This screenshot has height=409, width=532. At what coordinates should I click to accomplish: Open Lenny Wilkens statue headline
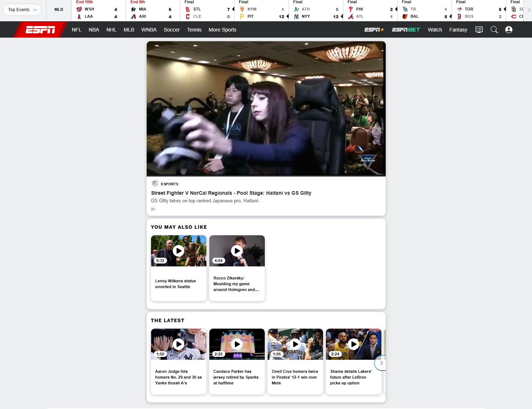(175, 284)
